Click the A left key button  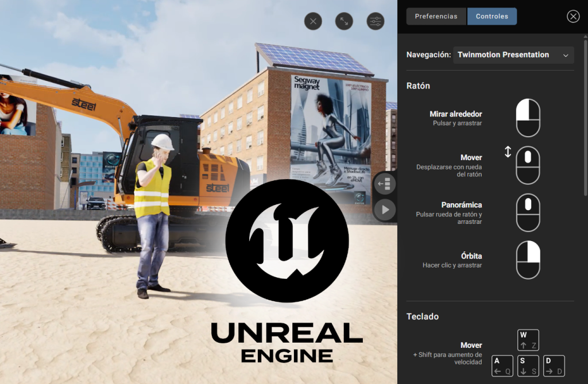coord(502,366)
